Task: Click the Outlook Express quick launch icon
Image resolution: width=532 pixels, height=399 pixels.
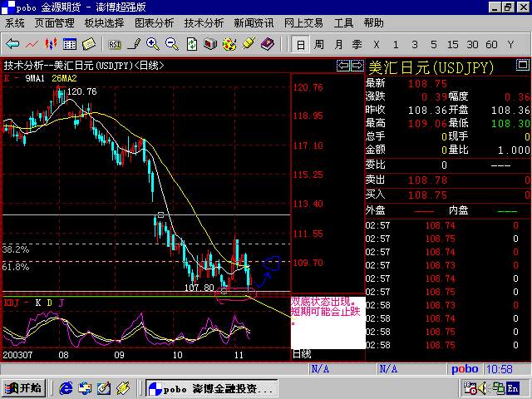Action: (85, 388)
